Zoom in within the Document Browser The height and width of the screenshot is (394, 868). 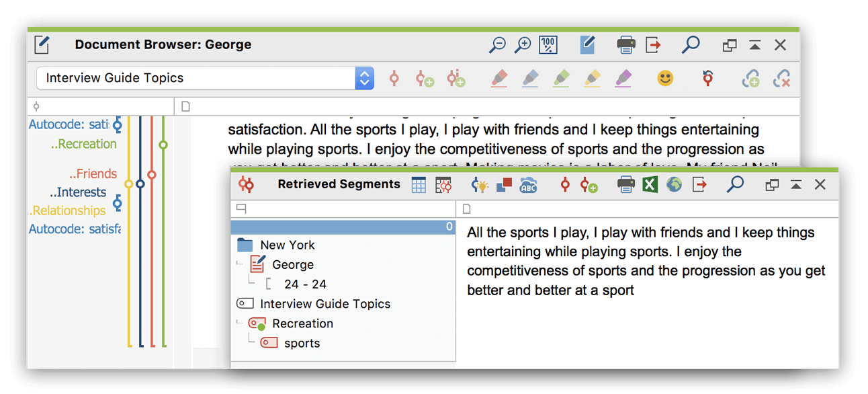(x=523, y=45)
